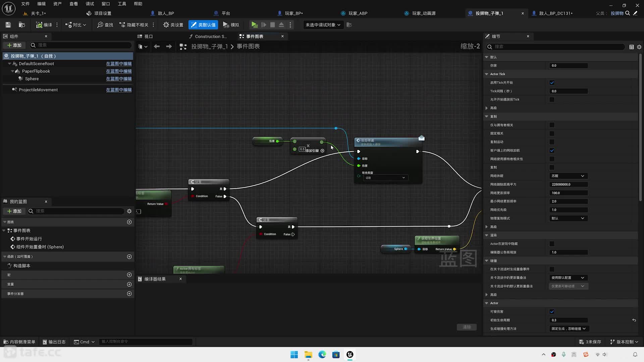This screenshot has height=362, width=644.
Task: Reset 初始生命周期 to default arrow
Action: (634, 320)
